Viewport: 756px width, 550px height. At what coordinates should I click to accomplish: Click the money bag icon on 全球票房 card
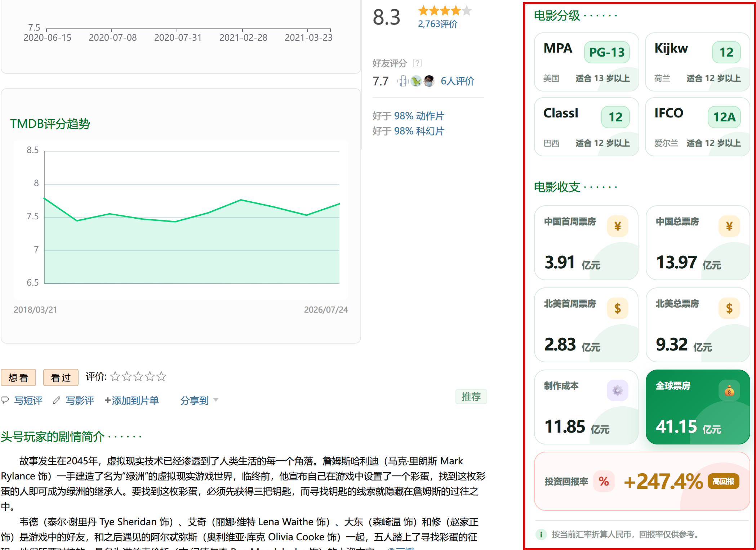click(729, 390)
